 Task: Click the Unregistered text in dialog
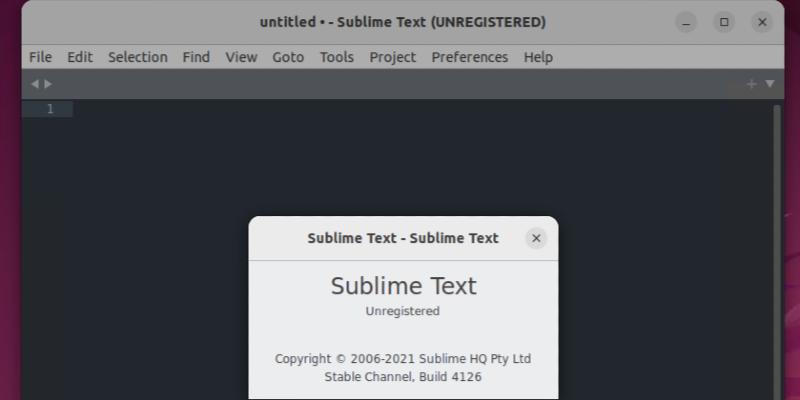(403, 311)
